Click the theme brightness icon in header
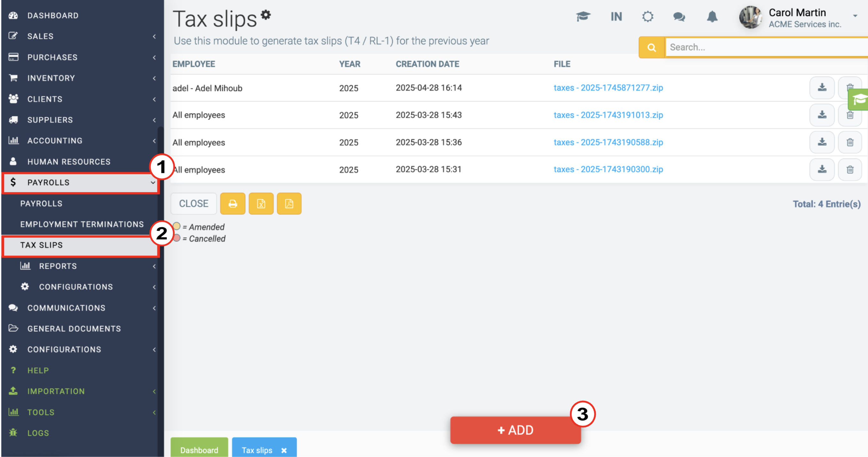Viewport: 868px width, 457px height. 648,17
